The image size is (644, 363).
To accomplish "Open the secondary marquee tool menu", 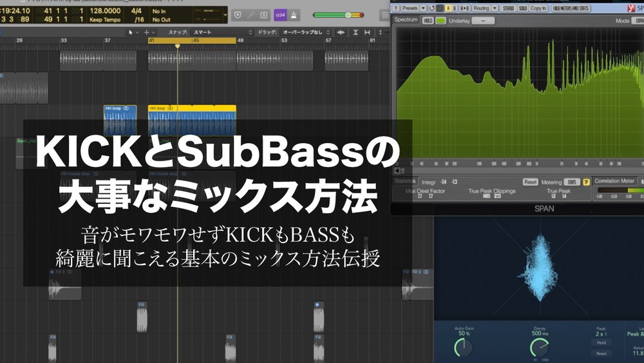I will point(149,32).
